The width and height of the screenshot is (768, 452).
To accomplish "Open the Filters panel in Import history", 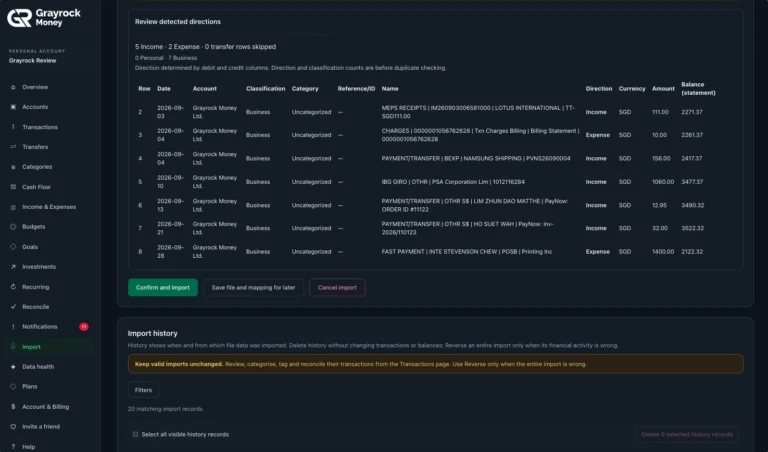I will 144,390.
